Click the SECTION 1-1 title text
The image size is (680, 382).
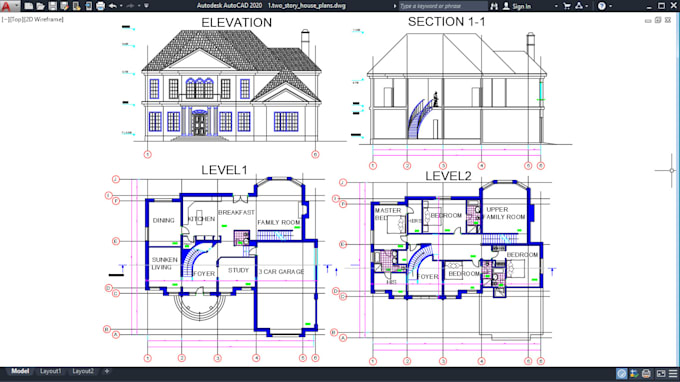(x=446, y=22)
